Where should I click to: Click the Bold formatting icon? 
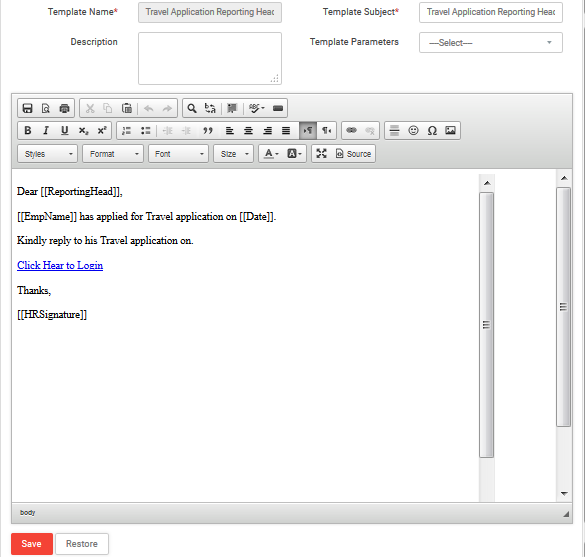tap(27, 131)
